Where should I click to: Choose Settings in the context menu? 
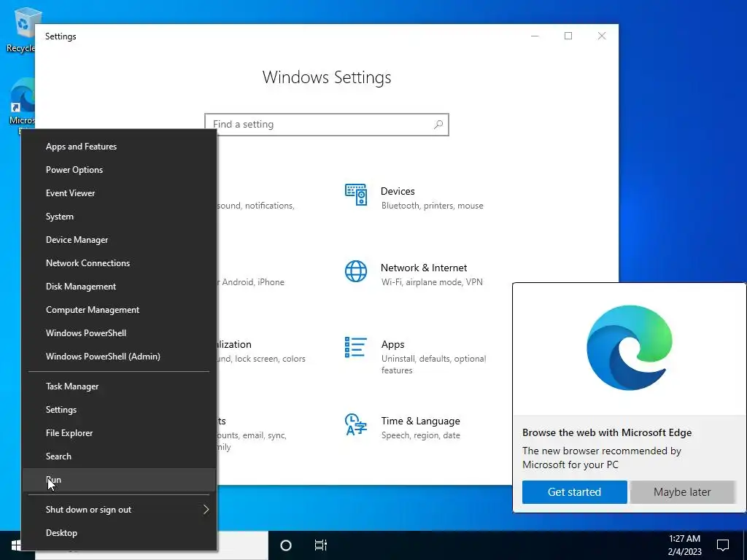click(x=119, y=410)
